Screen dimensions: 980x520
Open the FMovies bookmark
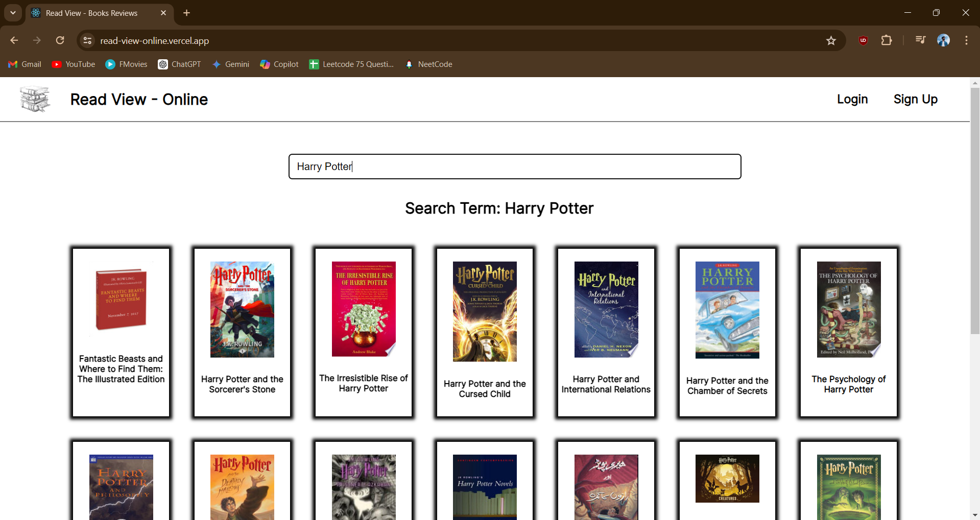[126, 64]
